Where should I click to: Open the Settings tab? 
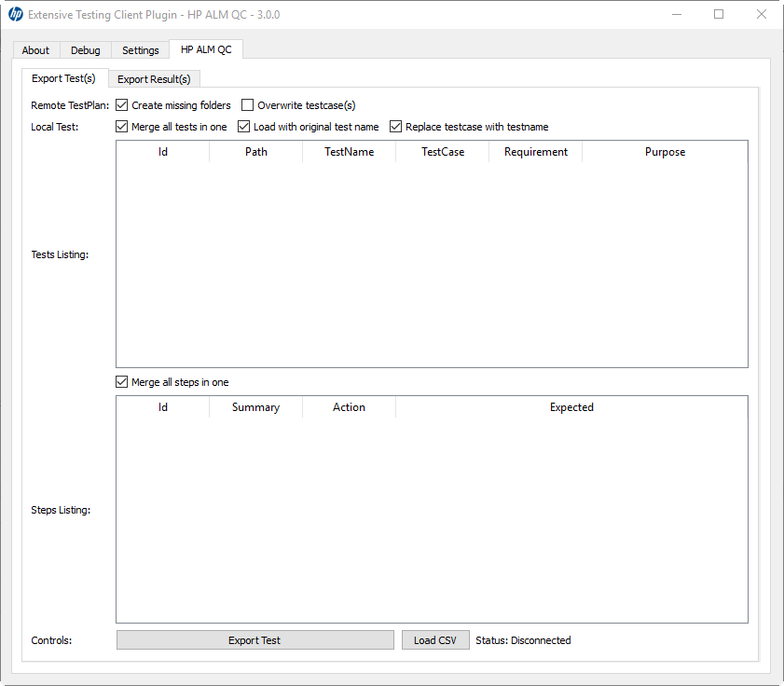tap(141, 50)
